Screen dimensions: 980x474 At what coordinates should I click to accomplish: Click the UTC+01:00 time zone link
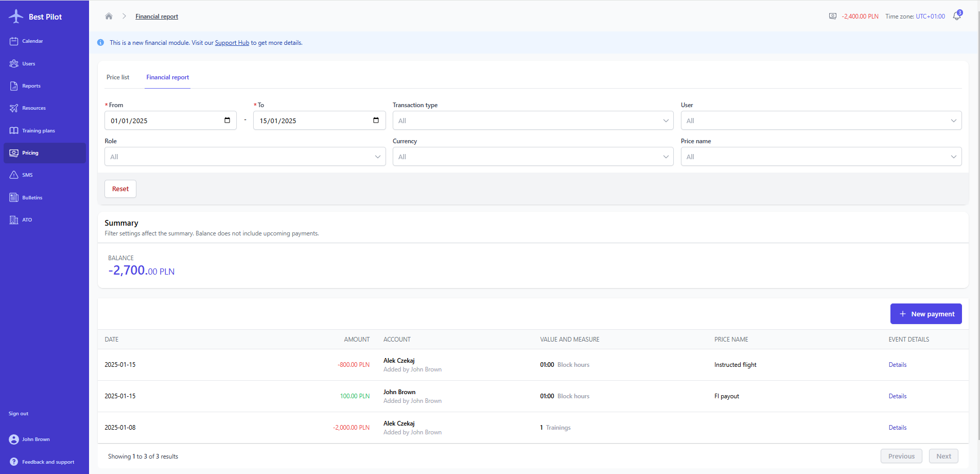pos(930,16)
